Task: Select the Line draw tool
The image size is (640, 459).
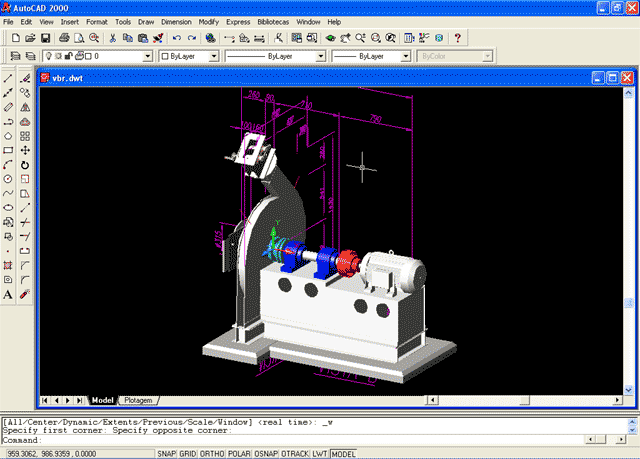Action: pos(8,77)
